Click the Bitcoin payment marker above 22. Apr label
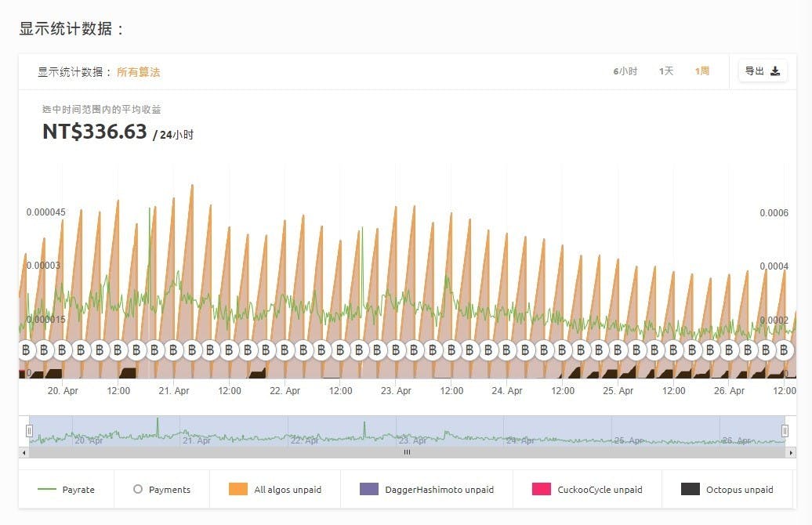Screen dimensions: 812x525 click(x=285, y=350)
